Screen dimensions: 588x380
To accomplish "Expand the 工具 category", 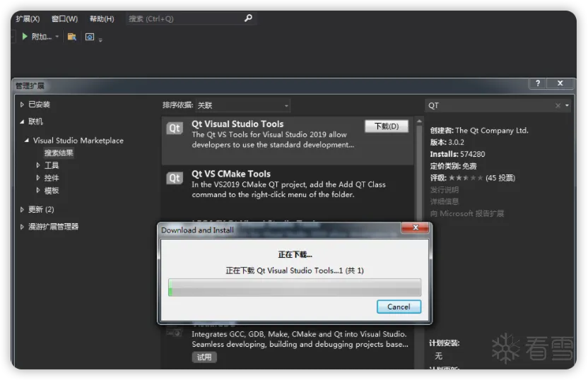I will (x=38, y=165).
